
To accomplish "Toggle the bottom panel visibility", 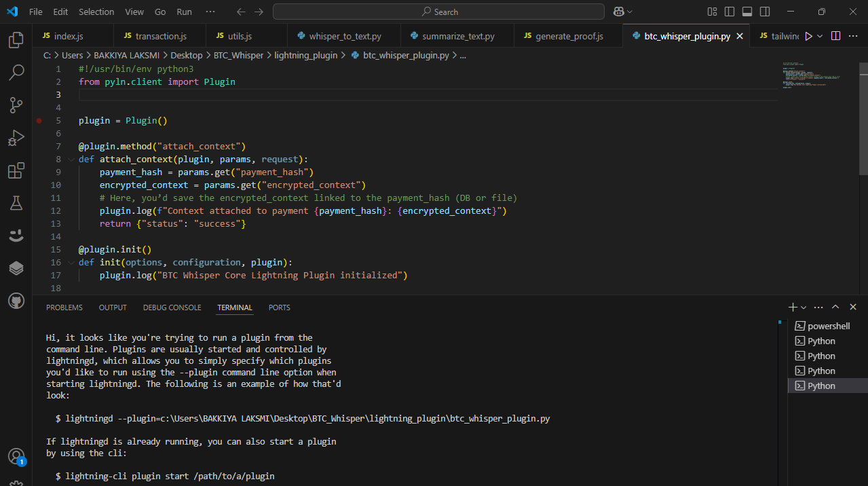I will tap(747, 12).
